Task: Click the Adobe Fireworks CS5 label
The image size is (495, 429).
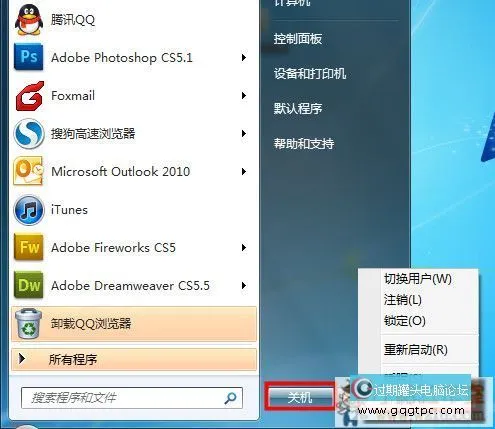Action: point(113,248)
